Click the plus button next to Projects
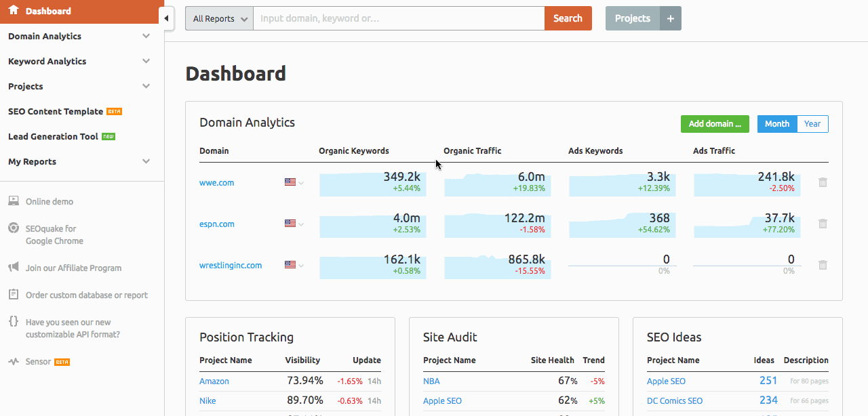 [671, 18]
